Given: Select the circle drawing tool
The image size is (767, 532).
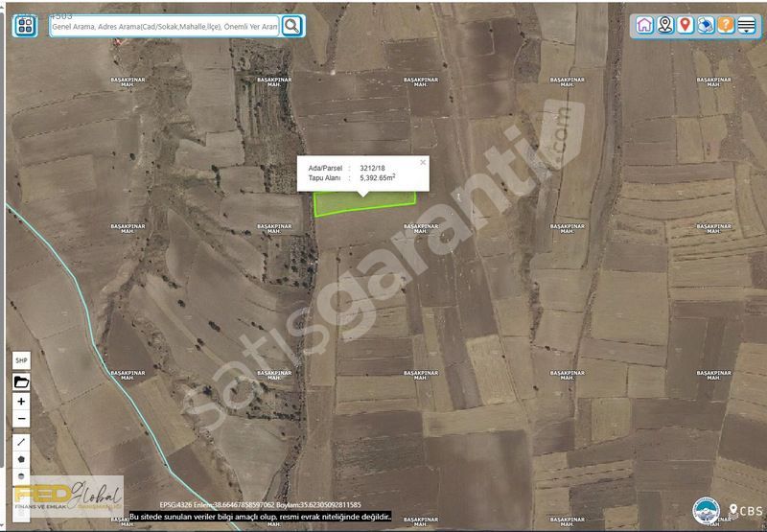Looking at the screenshot, I should [21, 476].
